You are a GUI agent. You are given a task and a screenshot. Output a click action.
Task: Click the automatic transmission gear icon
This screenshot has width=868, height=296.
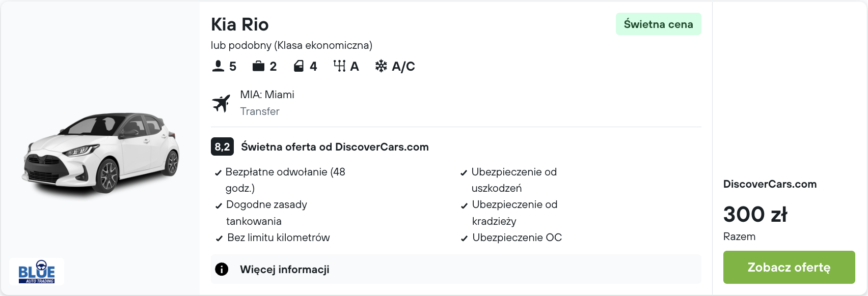339,65
